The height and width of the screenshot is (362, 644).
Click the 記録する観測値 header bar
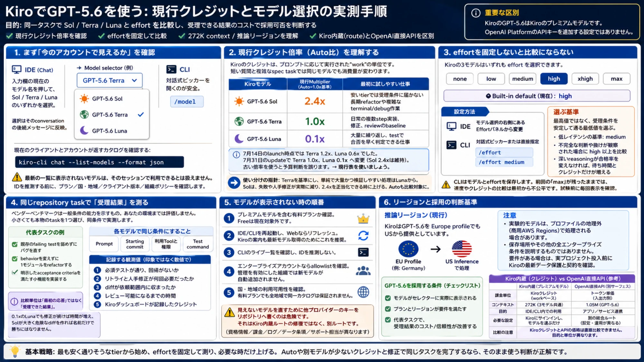(x=150, y=259)
